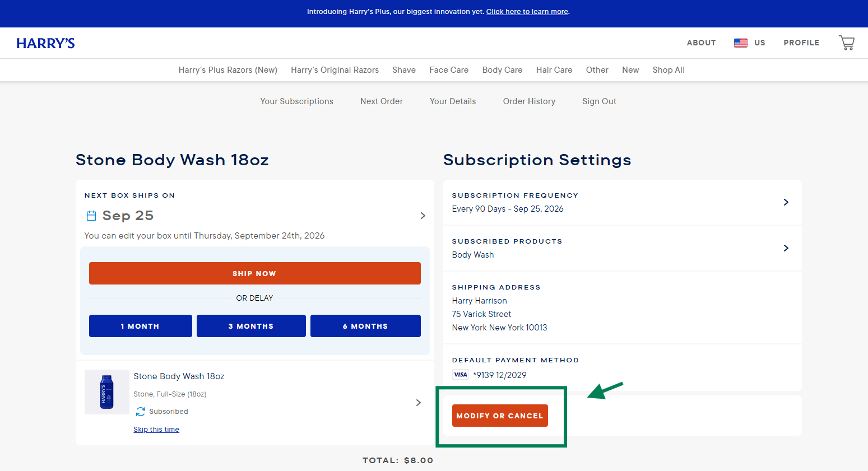Viewport: 868px width, 471px height.
Task: Click the Skip this time link
Action: point(156,430)
